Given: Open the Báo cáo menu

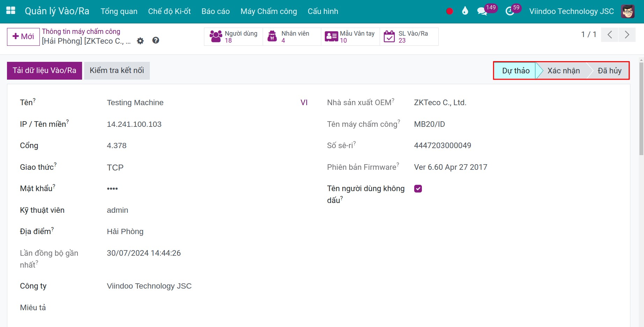Looking at the screenshot, I should point(215,11).
